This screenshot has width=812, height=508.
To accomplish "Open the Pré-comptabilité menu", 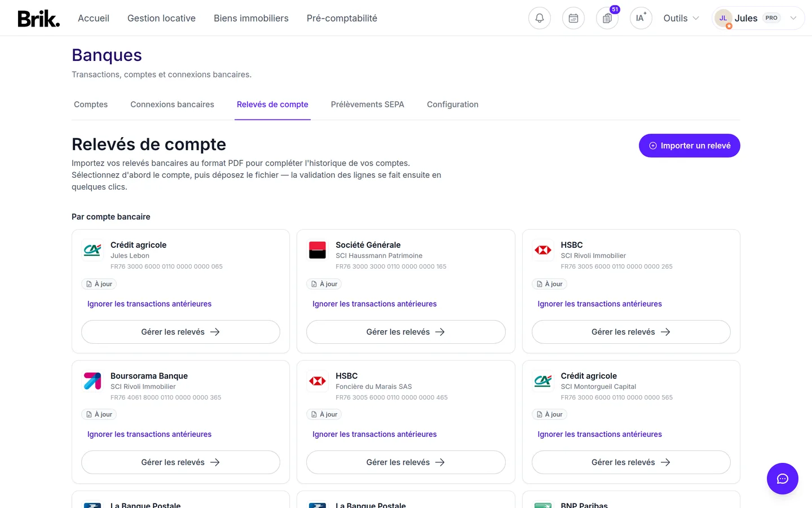I will coord(342,18).
